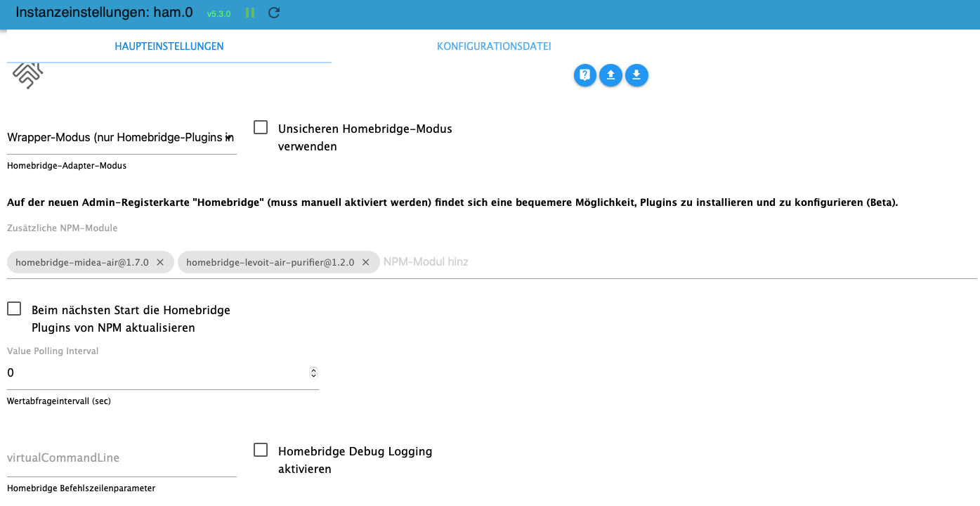The height and width of the screenshot is (506, 980).
Task: Toggle updating Homebridge plugins from NPM on start
Action: (14, 309)
